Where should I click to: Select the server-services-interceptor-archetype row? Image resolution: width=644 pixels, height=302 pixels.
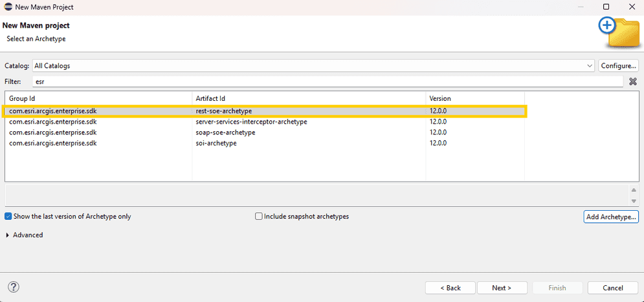(265, 122)
